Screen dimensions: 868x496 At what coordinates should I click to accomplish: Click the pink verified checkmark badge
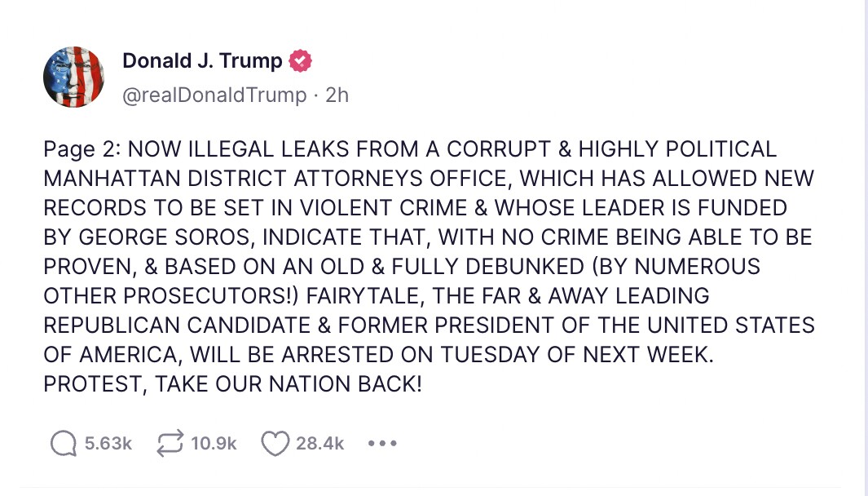301,60
